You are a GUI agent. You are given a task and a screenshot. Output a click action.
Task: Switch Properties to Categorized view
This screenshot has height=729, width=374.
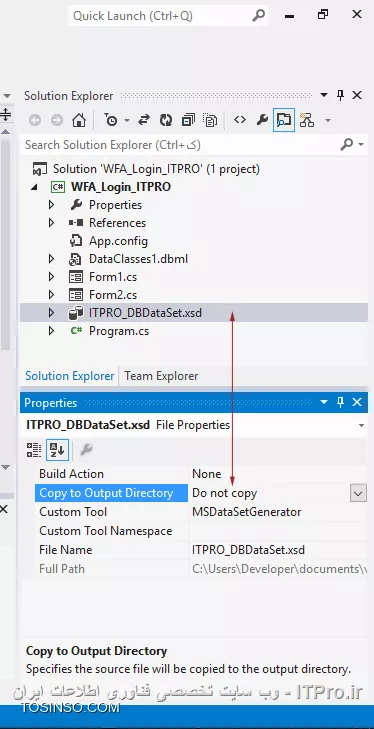point(34,450)
